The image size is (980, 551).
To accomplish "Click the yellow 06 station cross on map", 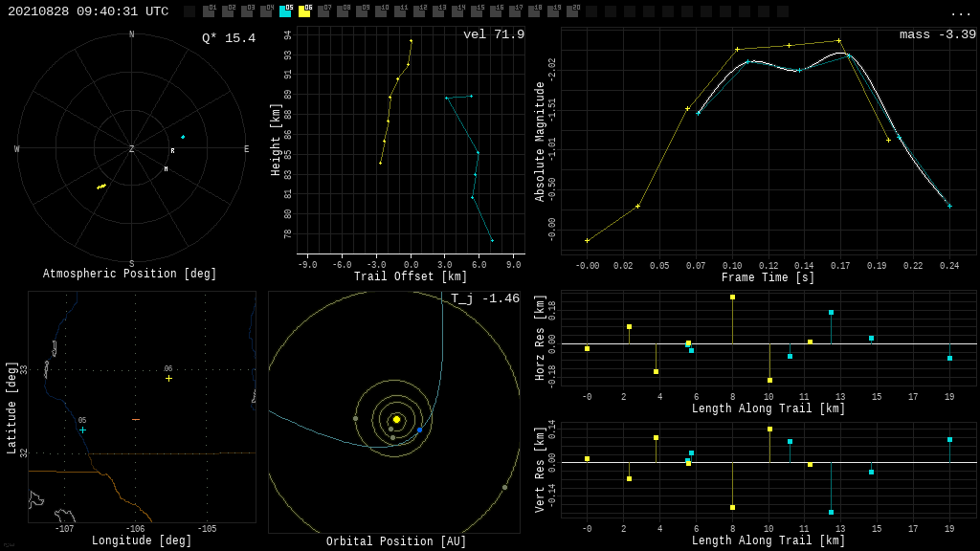I will (168, 379).
